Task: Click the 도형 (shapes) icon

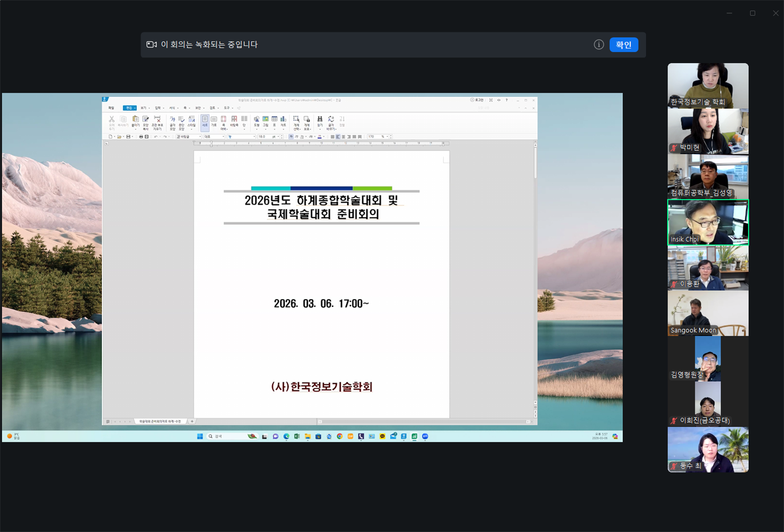Action: [256, 120]
